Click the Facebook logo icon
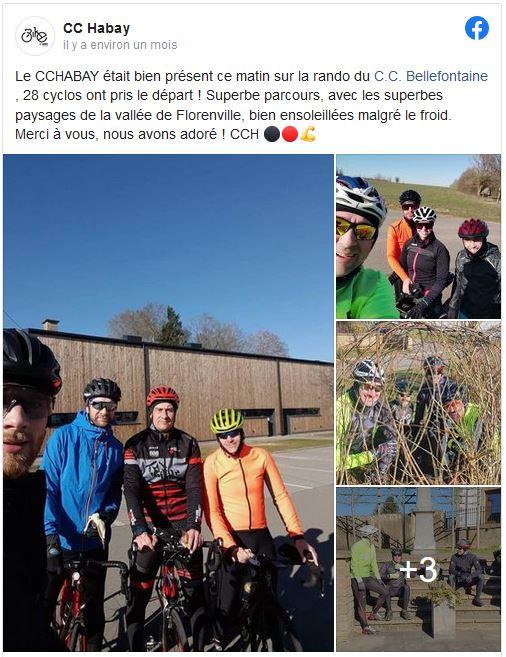Screen dimensions: 506x657 point(477,28)
